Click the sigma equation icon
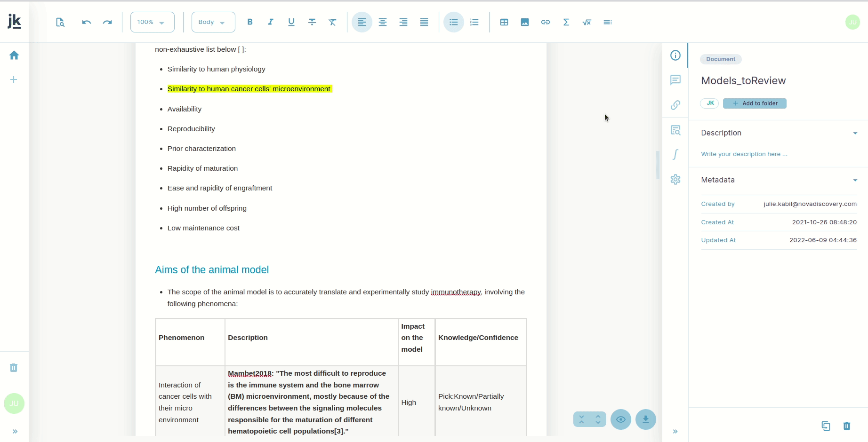 pyautogui.click(x=566, y=22)
